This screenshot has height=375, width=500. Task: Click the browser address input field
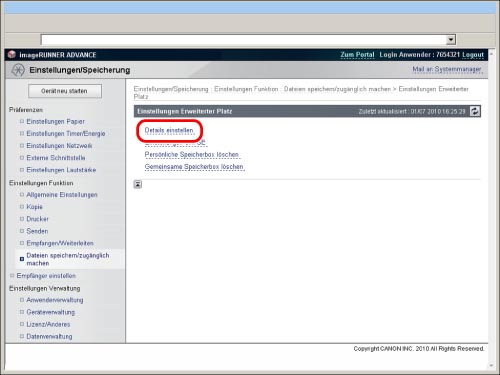[244, 40]
